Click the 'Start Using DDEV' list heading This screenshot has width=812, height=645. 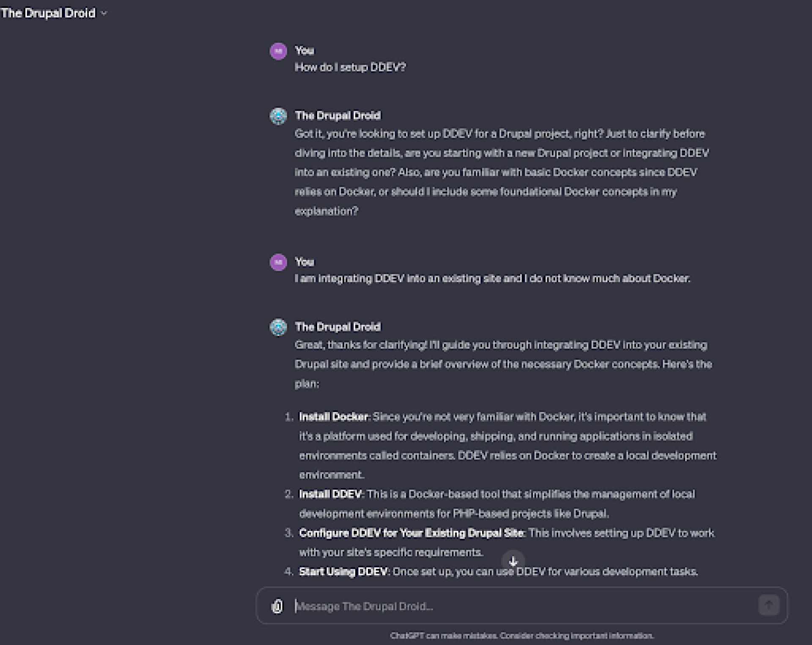pyautogui.click(x=343, y=571)
